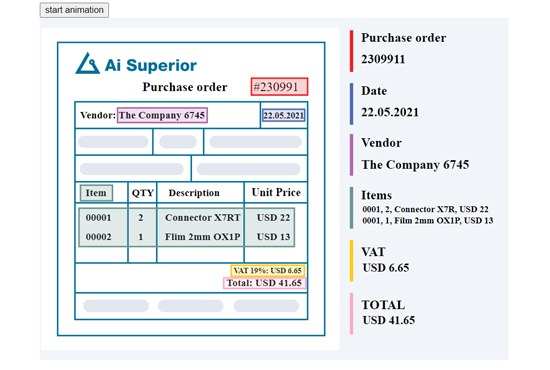Click the Description column header
The image size is (550, 370).
click(x=194, y=193)
